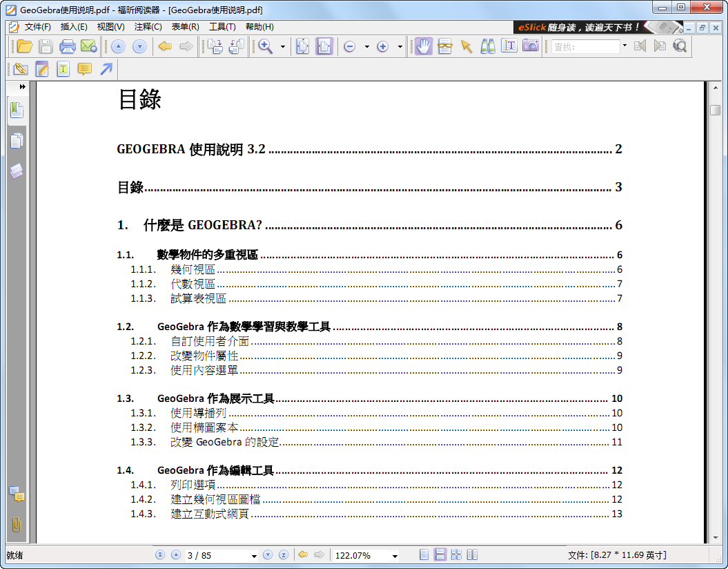Click the Snapshot camera tool

point(530,46)
